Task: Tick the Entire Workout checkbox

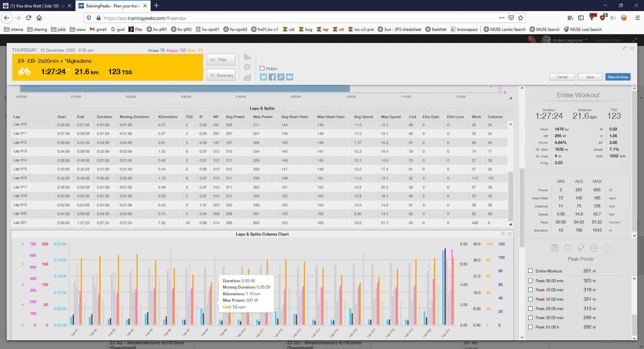Action: click(530, 271)
